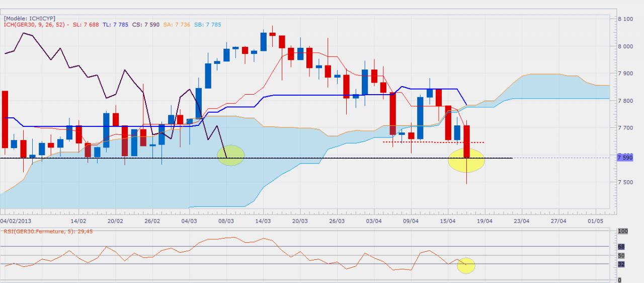Click the 08/03 date label
644x283 pixels.
point(226,221)
